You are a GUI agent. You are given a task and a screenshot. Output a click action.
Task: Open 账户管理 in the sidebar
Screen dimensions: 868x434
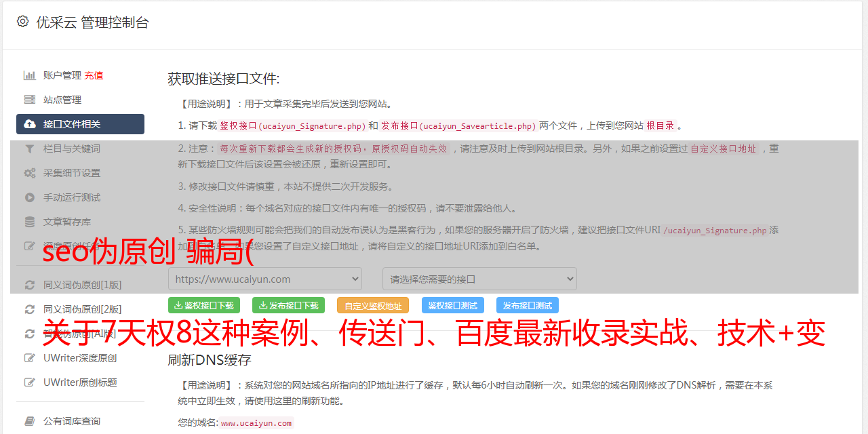(62, 75)
